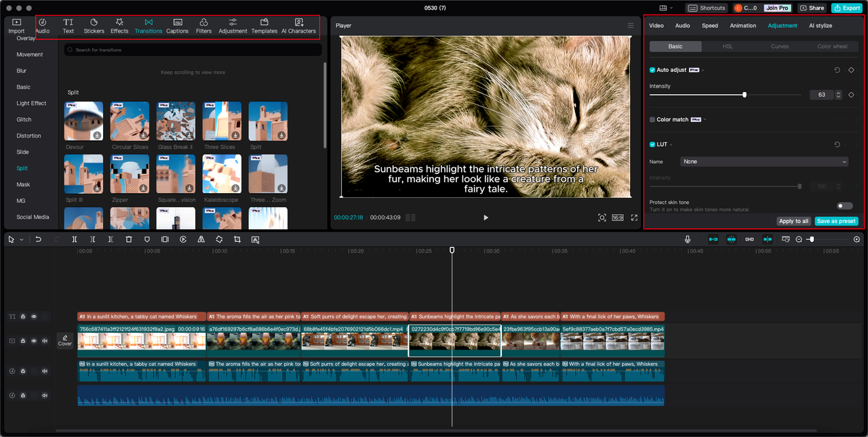Toggle main track magnet button
This screenshot has width=868, height=437.
pos(713,239)
